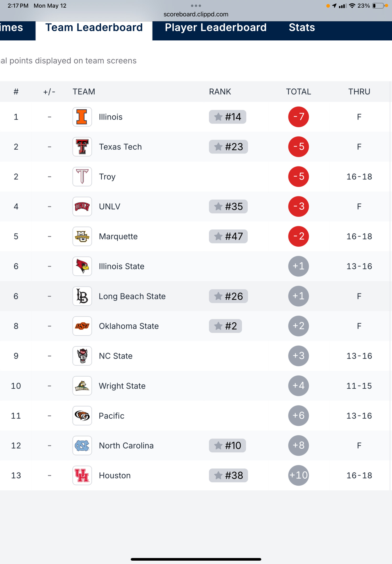392x564 pixels.
Task: Open the Illinois team logo
Action: (82, 117)
